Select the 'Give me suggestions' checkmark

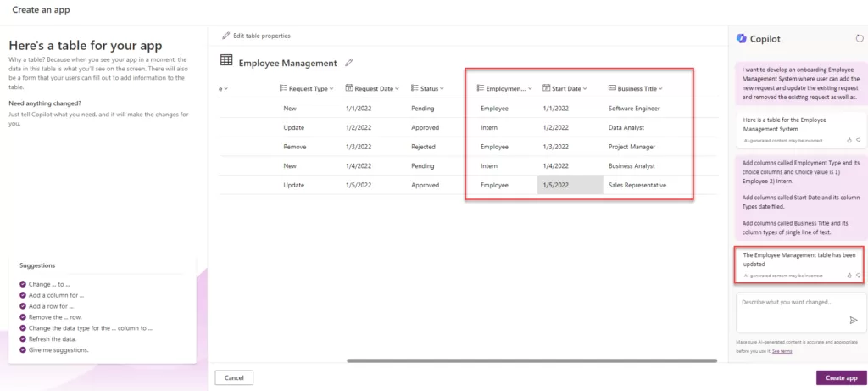tap(23, 349)
